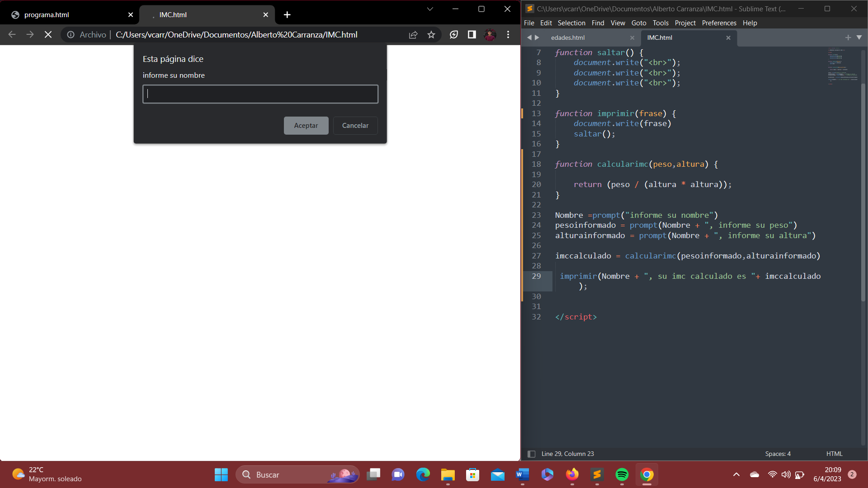Close the programa.html Chrome tab
868x488 pixels.
pyautogui.click(x=131, y=15)
